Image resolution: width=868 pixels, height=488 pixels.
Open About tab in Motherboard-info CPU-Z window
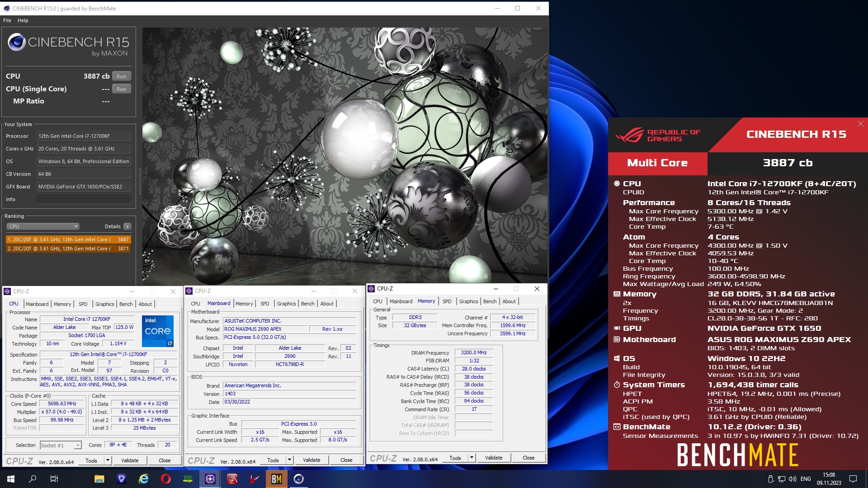pyautogui.click(x=327, y=304)
